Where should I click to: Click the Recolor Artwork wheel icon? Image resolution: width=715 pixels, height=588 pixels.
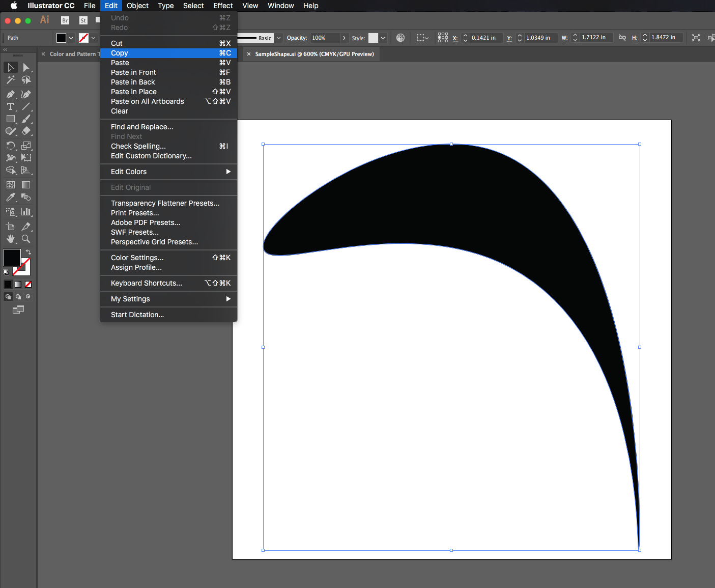[401, 38]
